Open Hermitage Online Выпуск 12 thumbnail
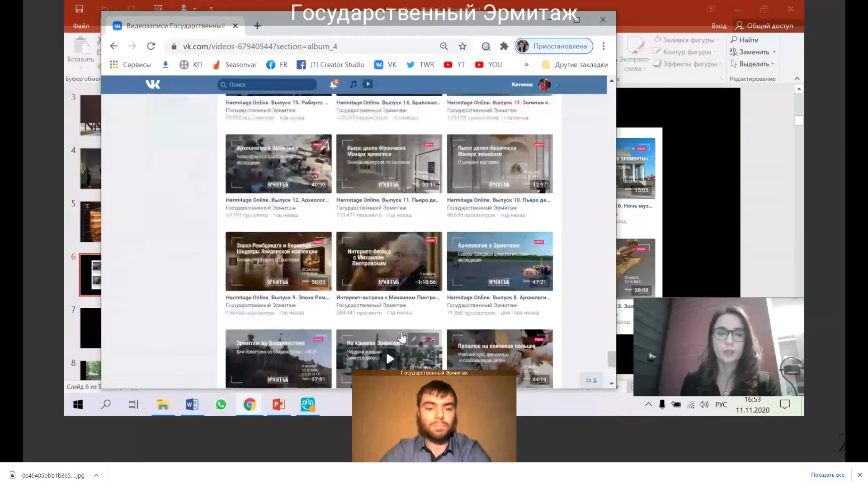 click(278, 164)
